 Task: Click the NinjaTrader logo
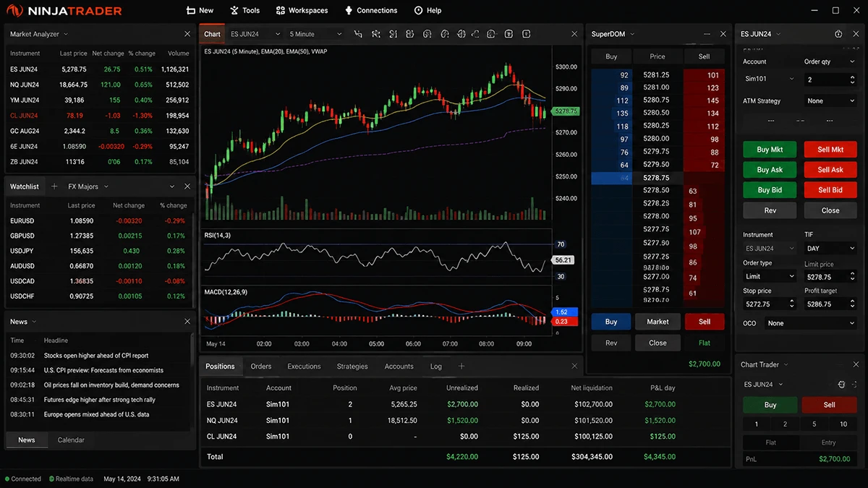pyautogui.click(x=64, y=11)
